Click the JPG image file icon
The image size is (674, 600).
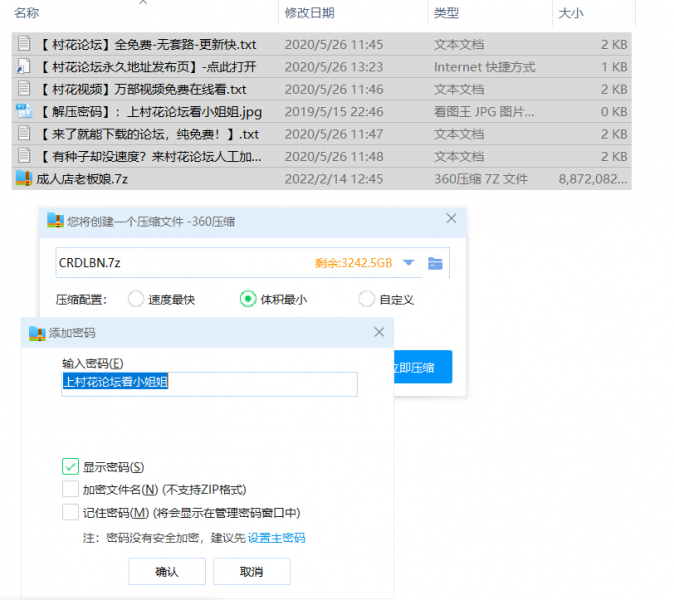pyautogui.click(x=23, y=111)
